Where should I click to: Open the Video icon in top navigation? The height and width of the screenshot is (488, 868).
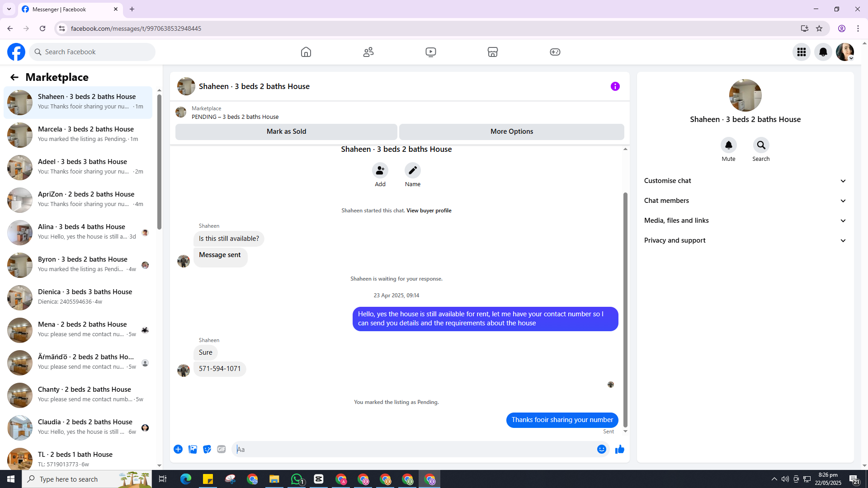coord(431,52)
